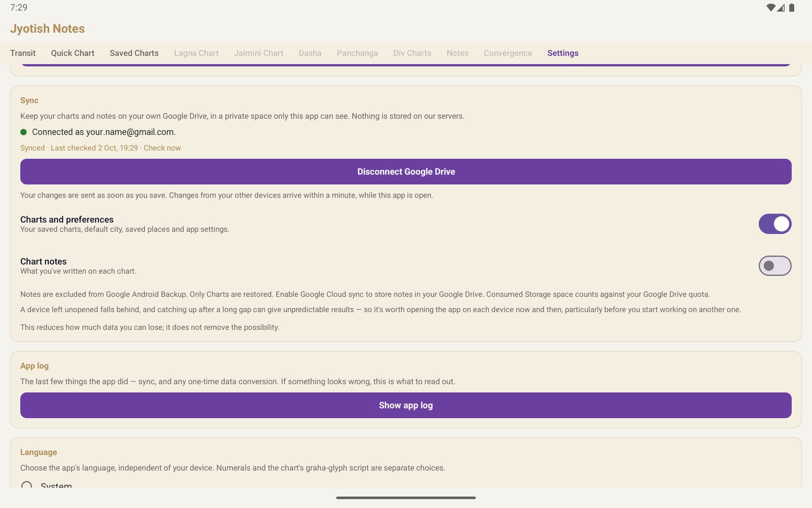Open the Convergence tab
812x508 pixels.
[x=508, y=53]
